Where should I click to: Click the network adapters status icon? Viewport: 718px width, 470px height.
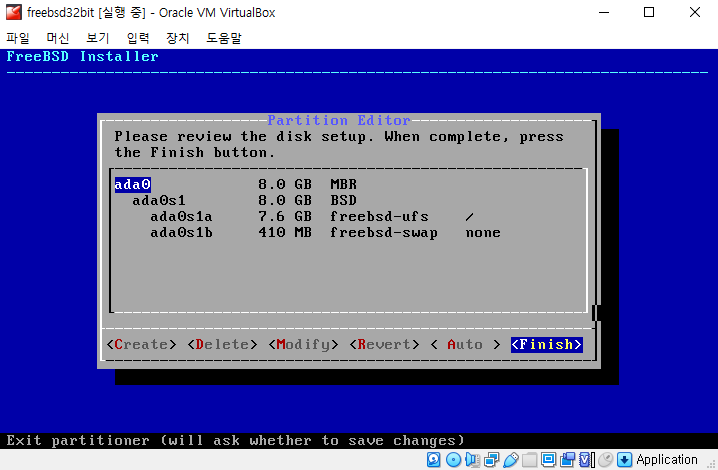pyautogui.click(x=491, y=459)
